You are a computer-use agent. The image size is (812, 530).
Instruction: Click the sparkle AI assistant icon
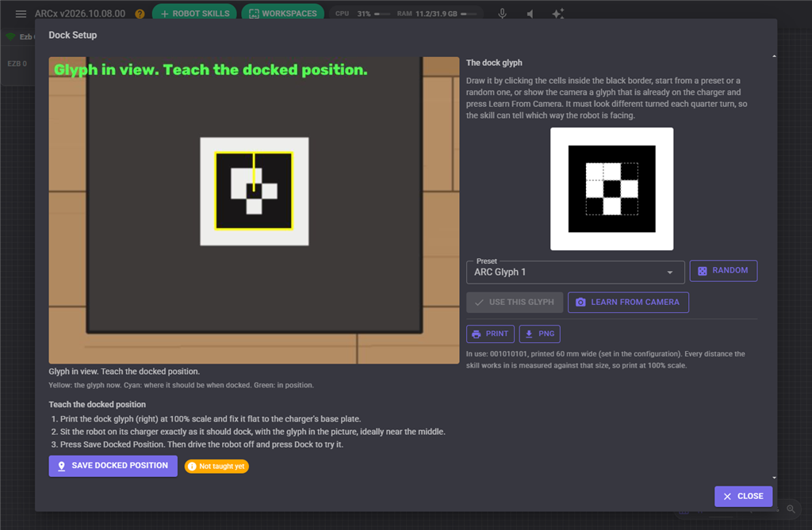point(557,13)
